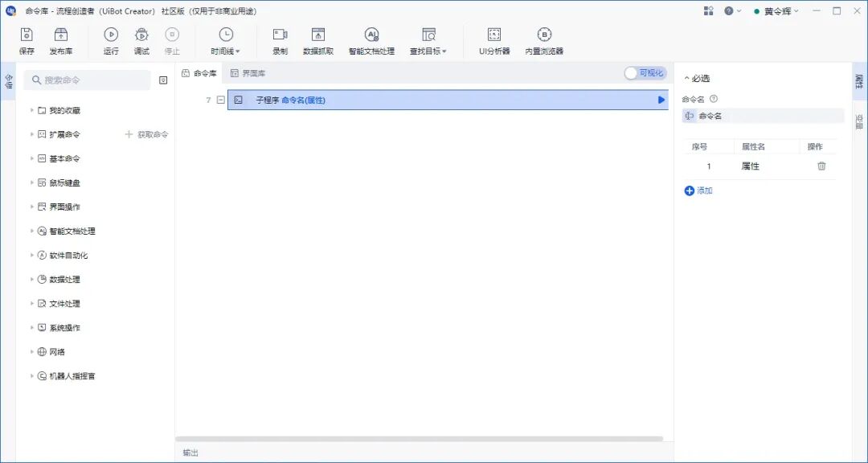Select the 智能文档处理 tree item
The height and width of the screenshot is (463, 868).
(72, 231)
